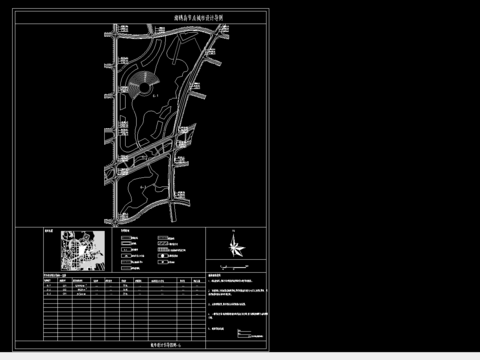Open the location map thumbnail image
Screen dimensions: 480x360
(x=83, y=250)
